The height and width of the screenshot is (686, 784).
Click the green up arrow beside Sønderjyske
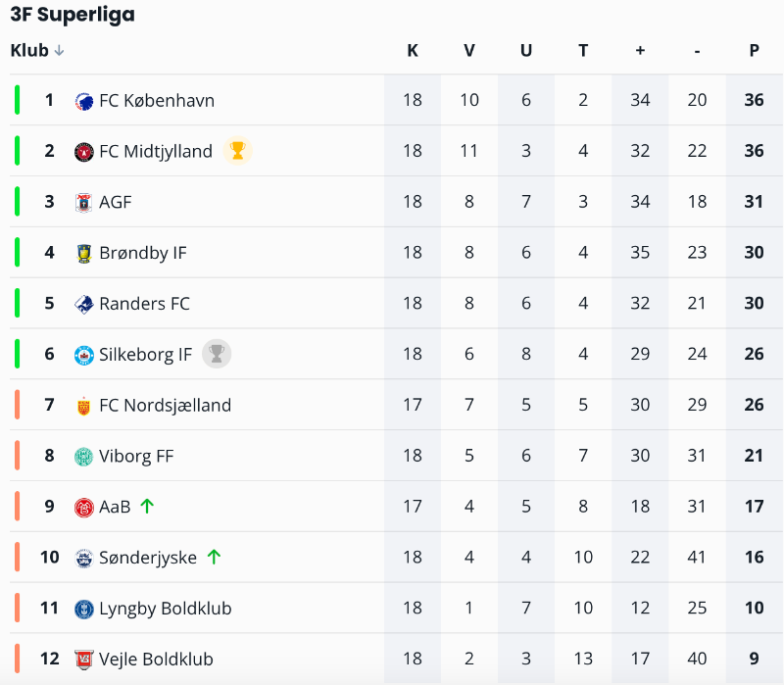click(214, 557)
